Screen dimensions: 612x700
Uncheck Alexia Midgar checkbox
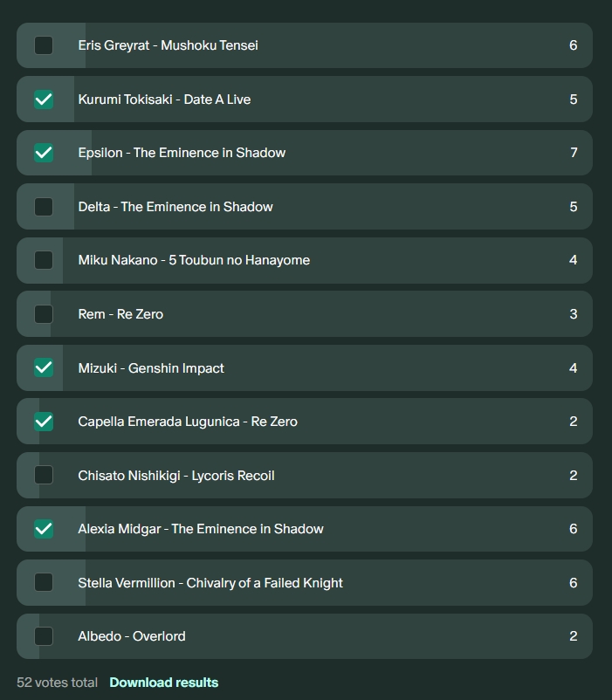point(44,529)
